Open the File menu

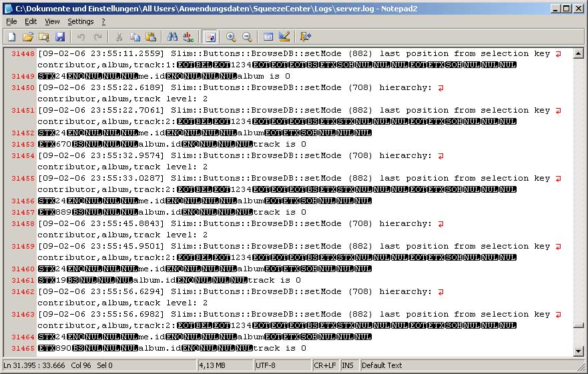(11, 21)
